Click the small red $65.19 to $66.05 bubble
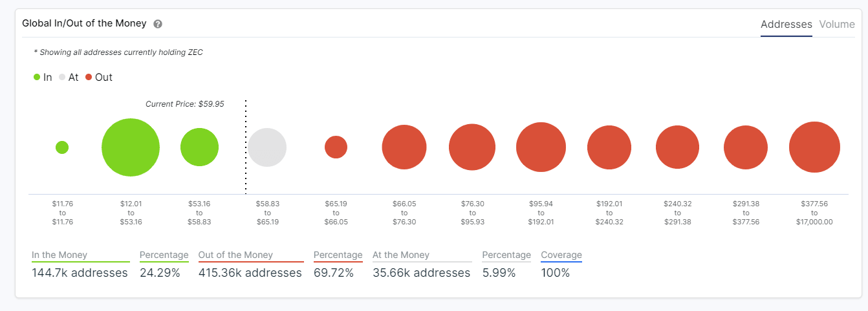The width and height of the screenshot is (868, 311). pyautogui.click(x=336, y=147)
